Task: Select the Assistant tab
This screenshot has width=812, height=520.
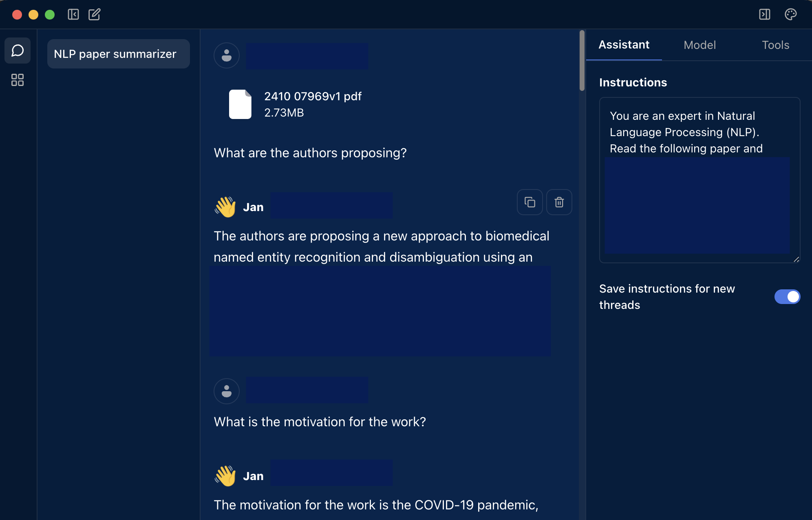Action: 624,45
